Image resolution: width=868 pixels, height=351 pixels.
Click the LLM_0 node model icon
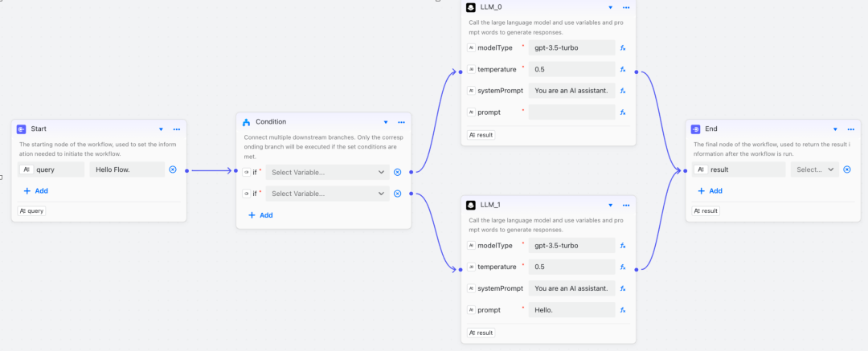click(472, 7)
